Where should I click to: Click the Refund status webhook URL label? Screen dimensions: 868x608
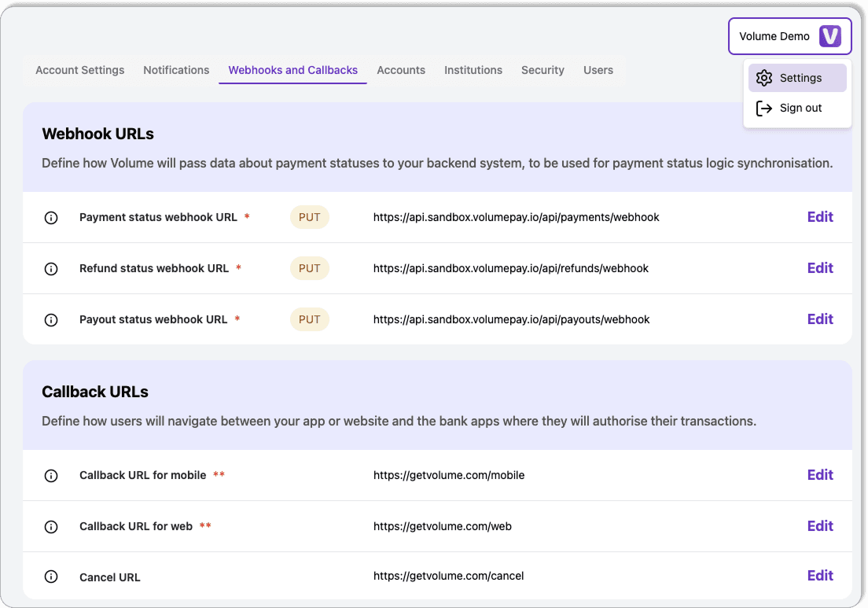click(x=154, y=268)
